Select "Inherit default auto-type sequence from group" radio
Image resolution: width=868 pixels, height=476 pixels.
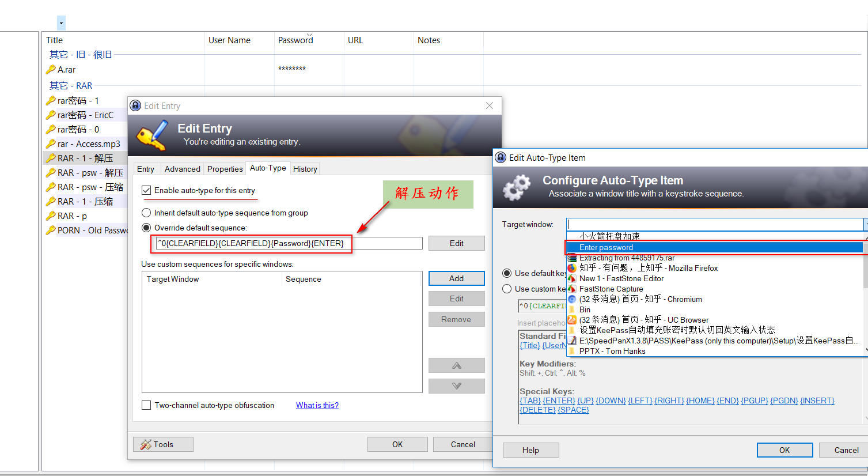point(146,212)
